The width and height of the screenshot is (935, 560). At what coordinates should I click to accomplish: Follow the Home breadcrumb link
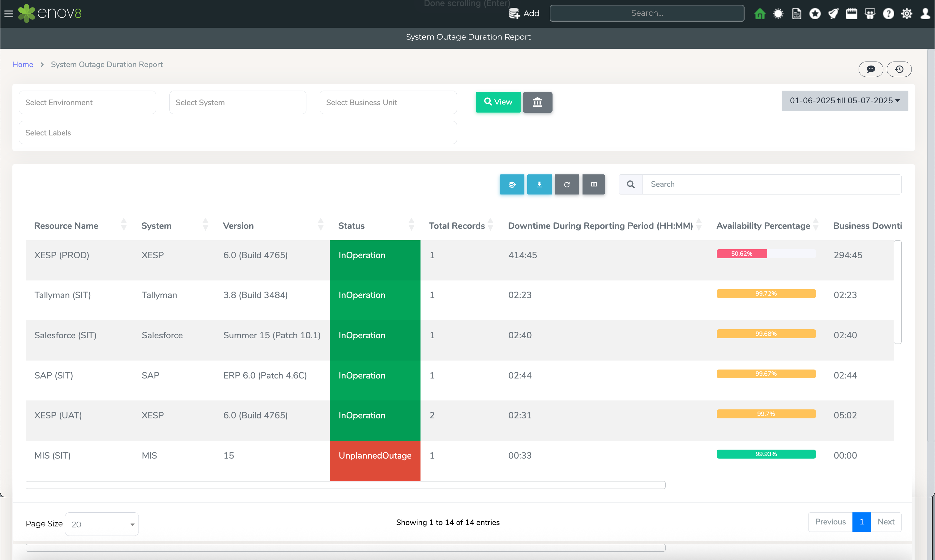coord(23,65)
